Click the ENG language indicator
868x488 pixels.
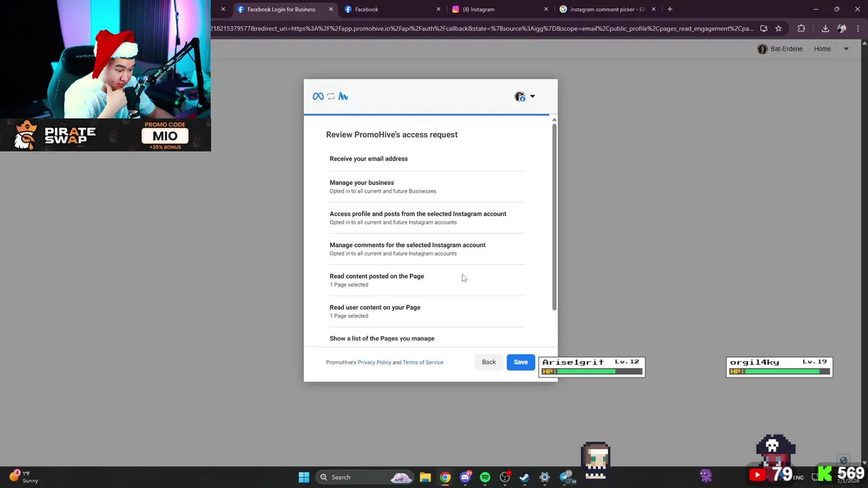798,478
